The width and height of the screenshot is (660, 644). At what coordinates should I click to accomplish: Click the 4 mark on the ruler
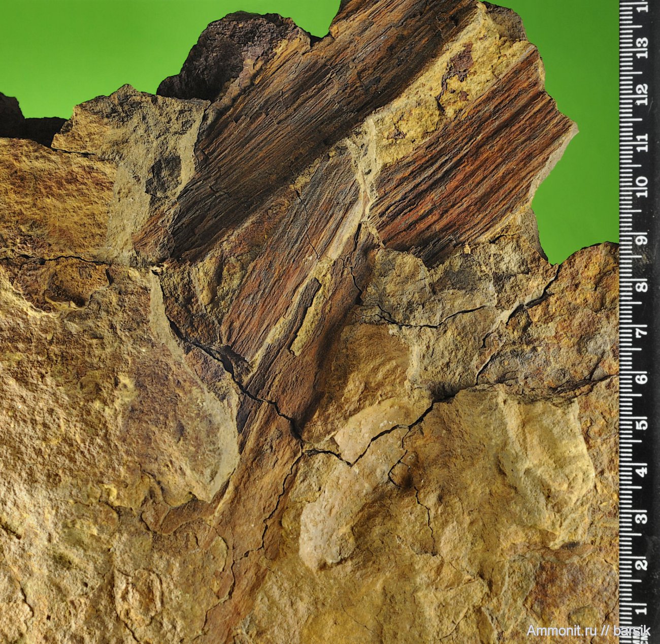point(642,470)
